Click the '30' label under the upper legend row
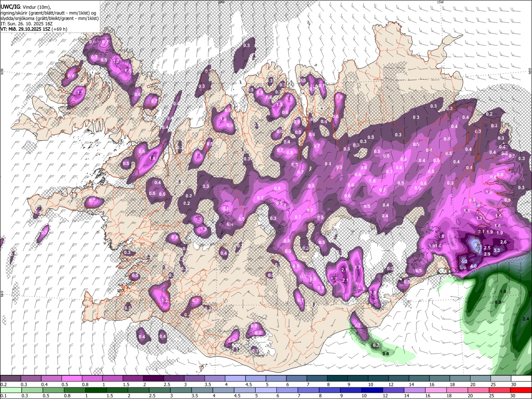The height and width of the screenshot is (399, 532). tap(513, 384)
